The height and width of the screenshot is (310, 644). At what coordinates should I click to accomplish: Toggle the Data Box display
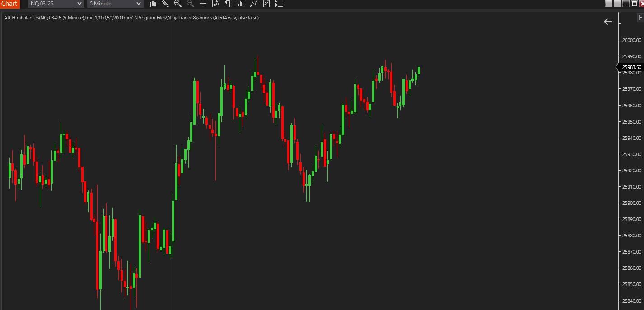(216, 4)
